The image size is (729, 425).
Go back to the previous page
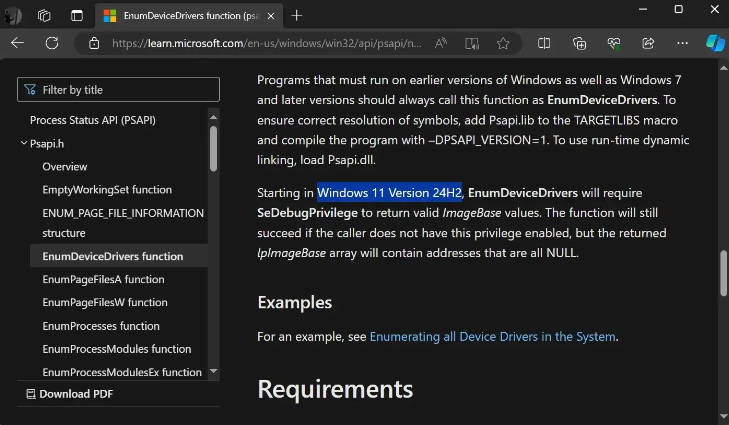[18, 43]
